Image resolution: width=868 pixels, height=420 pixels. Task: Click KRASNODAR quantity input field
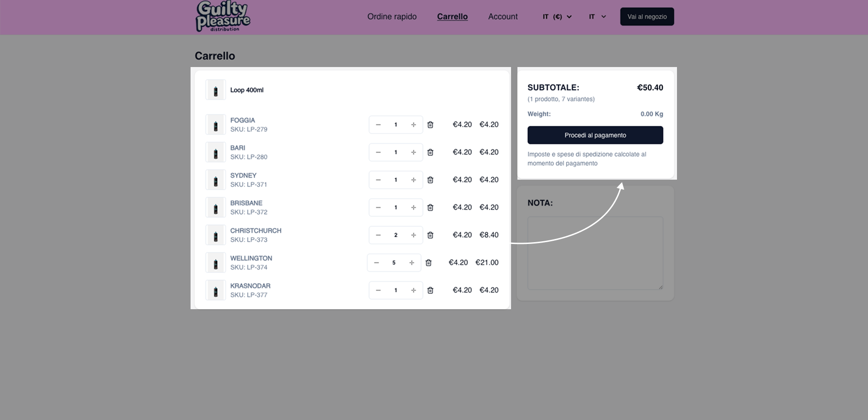(x=396, y=290)
